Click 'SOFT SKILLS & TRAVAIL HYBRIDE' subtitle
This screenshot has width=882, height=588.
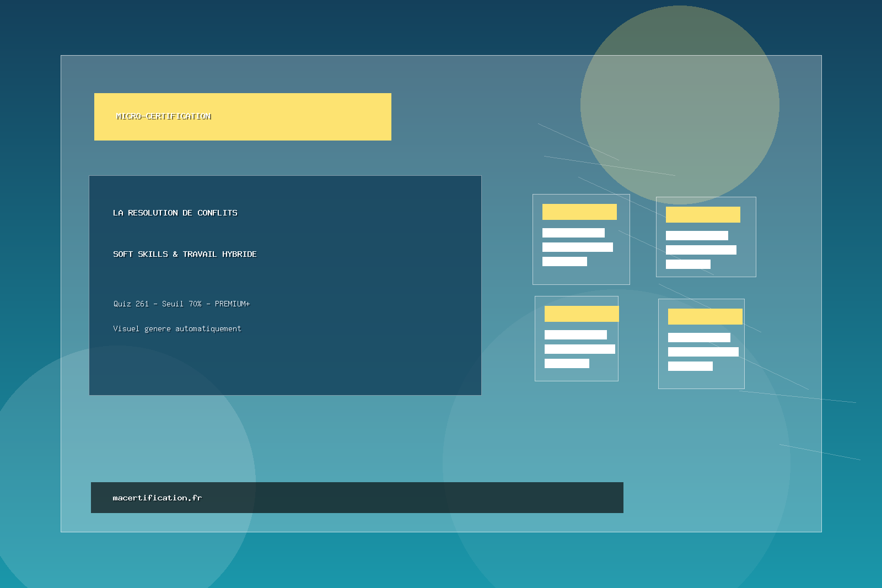click(x=185, y=254)
